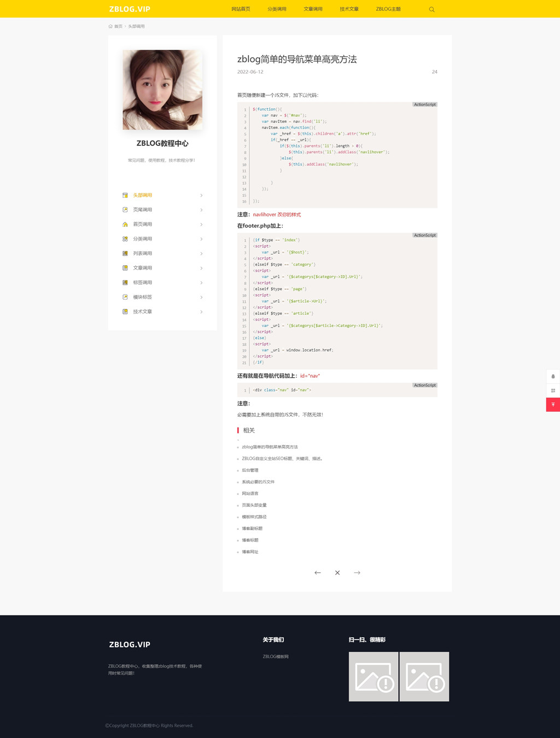Click the 头部调用 sidebar icon
The width and height of the screenshot is (560, 738).
(125, 195)
